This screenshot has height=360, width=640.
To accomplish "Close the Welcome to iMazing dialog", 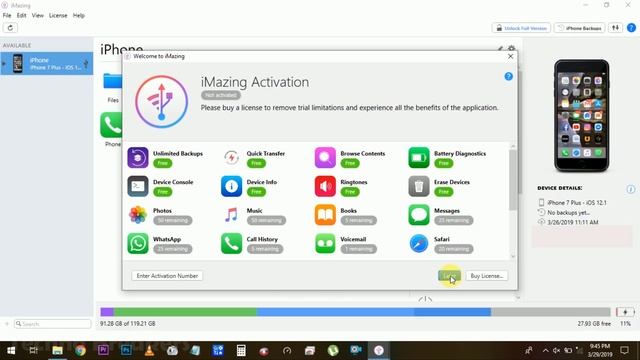I will [510, 56].
